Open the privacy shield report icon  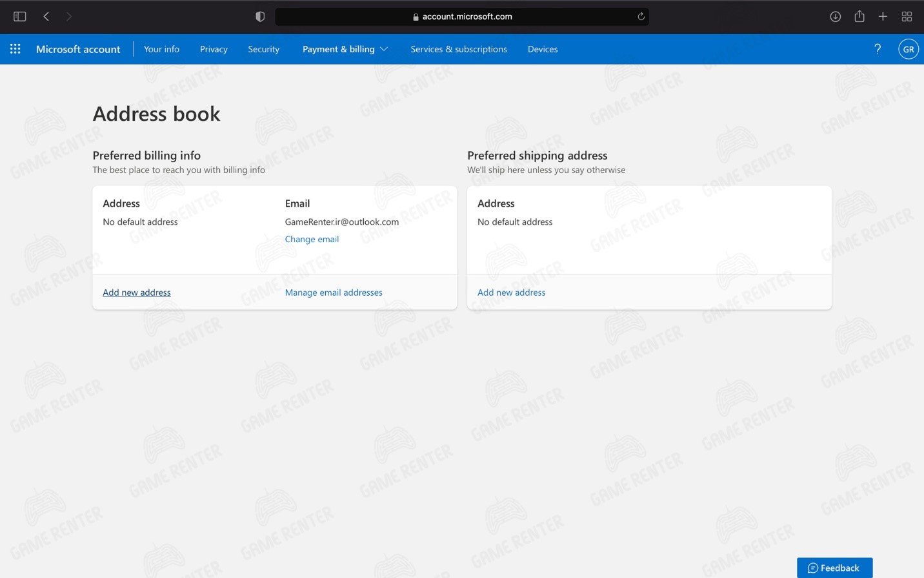point(260,16)
